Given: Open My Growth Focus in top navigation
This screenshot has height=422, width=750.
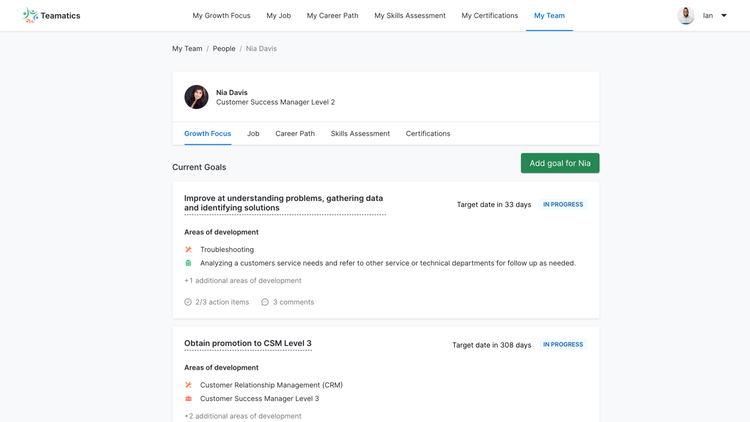Looking at the screenshot, I should tap(221, 15).
